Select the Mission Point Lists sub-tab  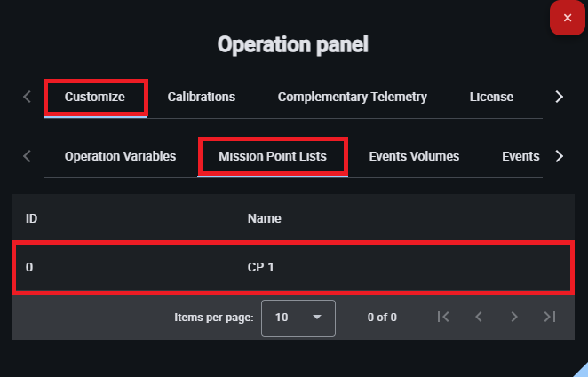coord(273,156)
